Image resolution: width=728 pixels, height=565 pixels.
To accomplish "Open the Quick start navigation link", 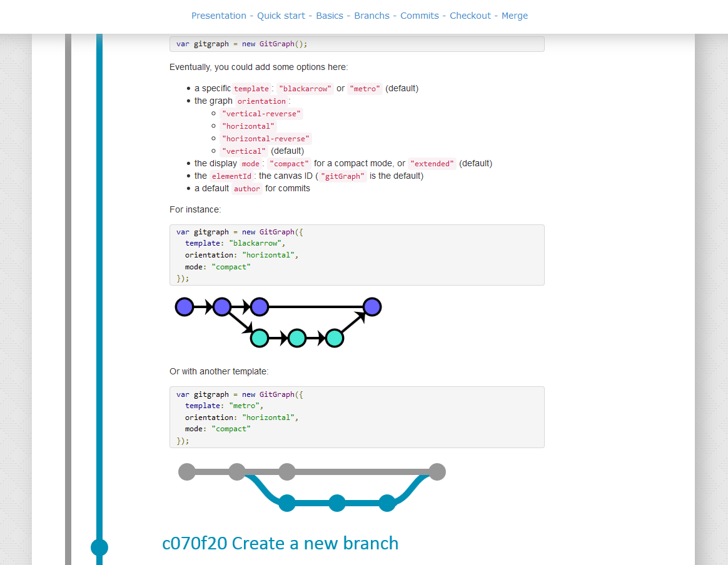I will (x=281, y=15).
